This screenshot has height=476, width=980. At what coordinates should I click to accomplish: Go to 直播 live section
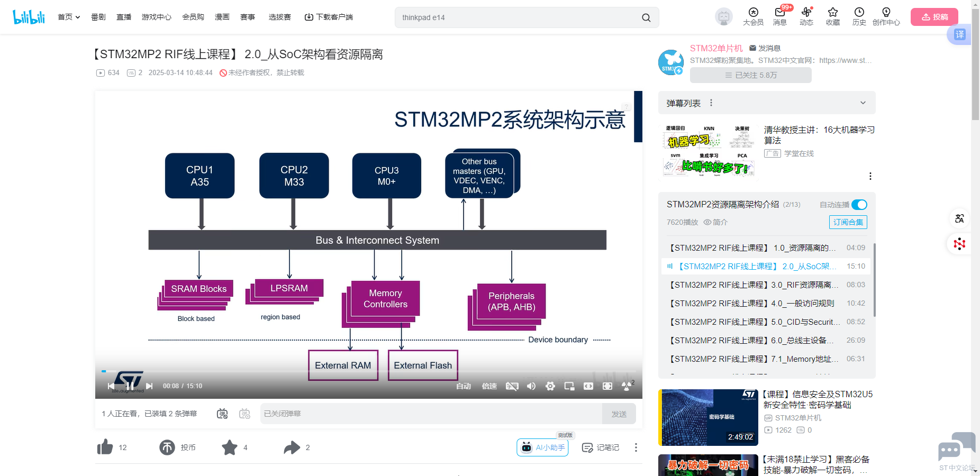(x=124, y=17)
